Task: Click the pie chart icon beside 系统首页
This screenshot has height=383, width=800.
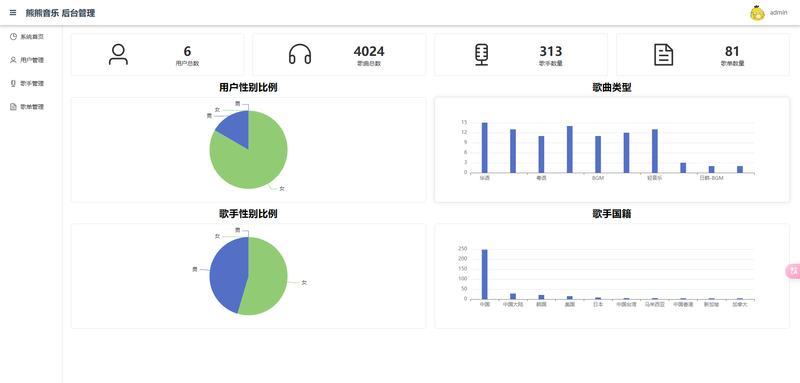Action: pos(13,36)
